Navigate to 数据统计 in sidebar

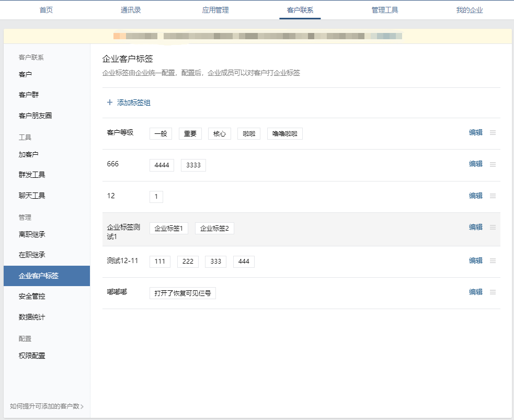[x=32, y=317]
